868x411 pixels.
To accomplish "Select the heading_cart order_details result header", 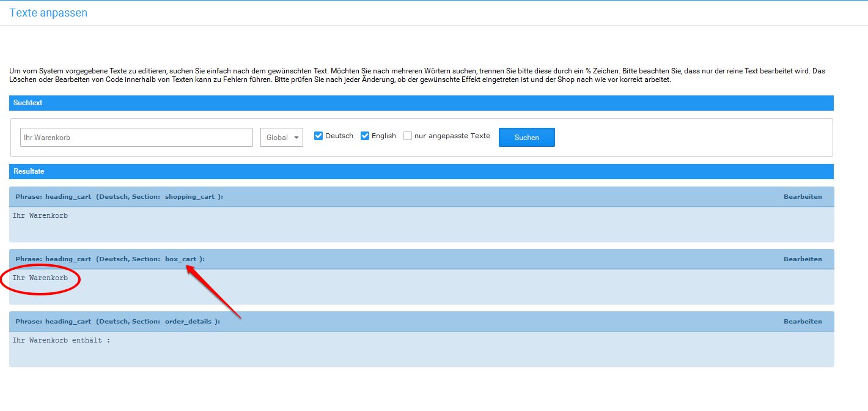I will click(x=117, y=322).
